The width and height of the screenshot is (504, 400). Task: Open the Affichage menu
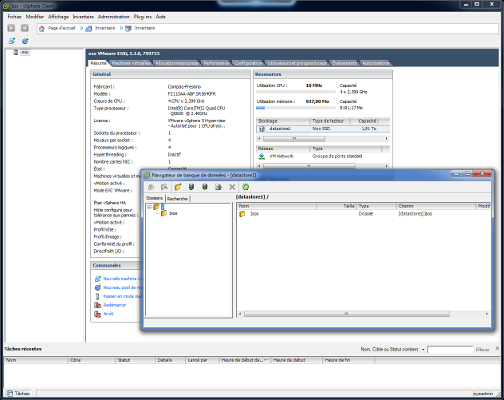pos(58,17)
